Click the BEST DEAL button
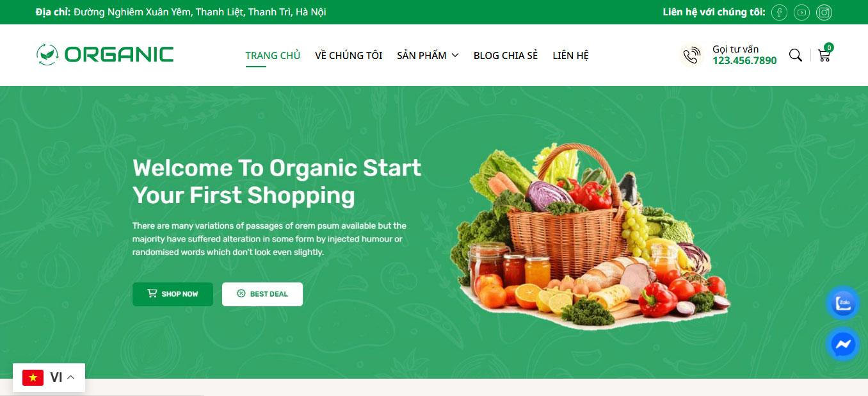The width and height of the screenshot is (868, 396). 262,294
